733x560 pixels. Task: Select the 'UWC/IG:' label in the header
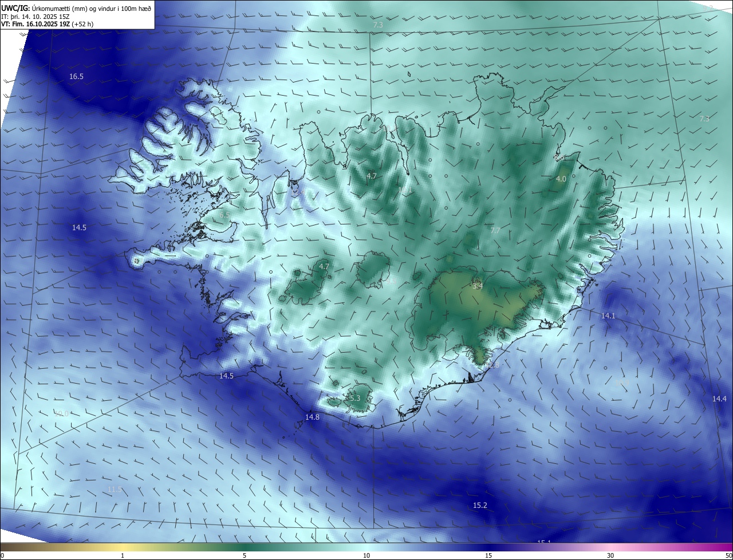click(x=15, y=8)
